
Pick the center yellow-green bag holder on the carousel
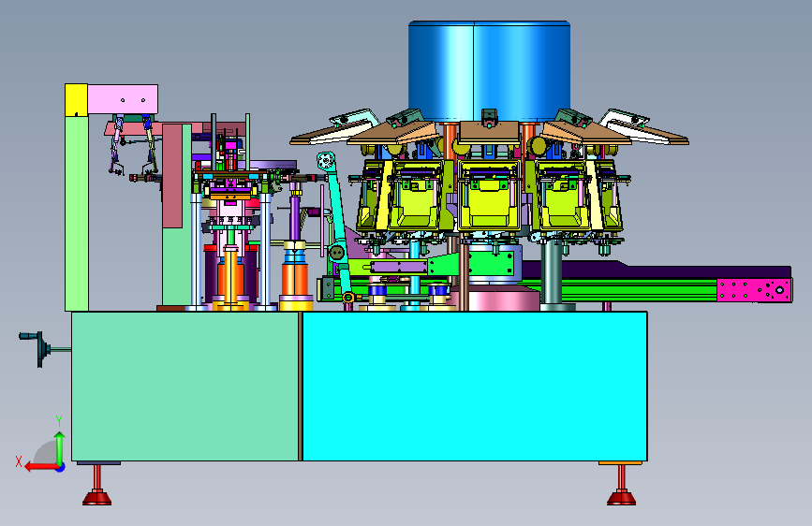pyautogui.click(x=488, y=196)
